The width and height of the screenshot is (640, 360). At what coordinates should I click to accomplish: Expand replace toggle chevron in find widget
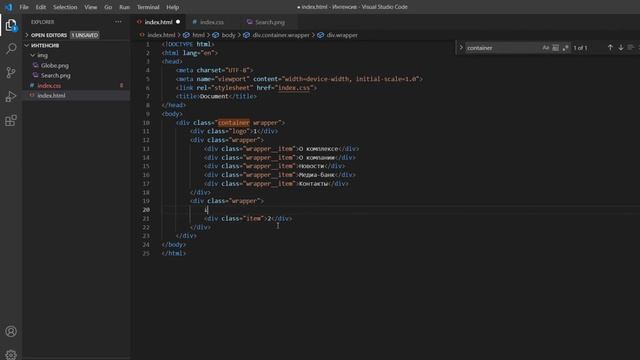461,48
